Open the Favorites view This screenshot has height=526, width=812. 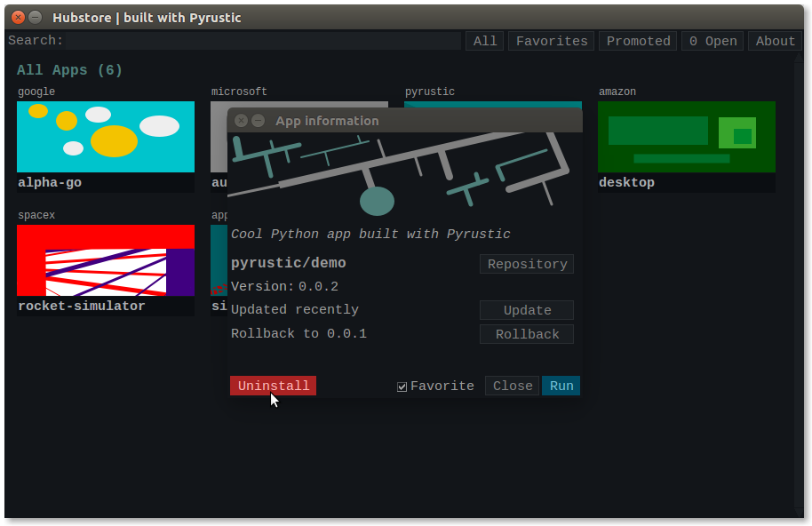tap(552, 41)
